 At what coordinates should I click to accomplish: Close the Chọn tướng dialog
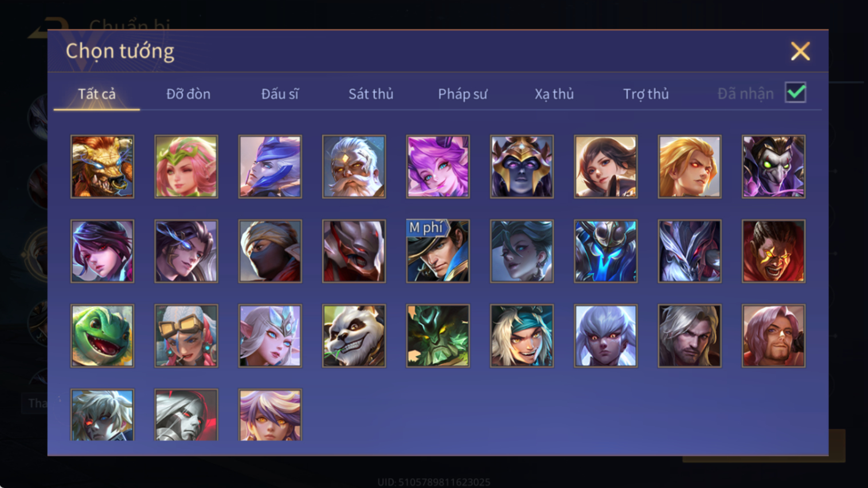pyautogui.click(x=800, y=52)
